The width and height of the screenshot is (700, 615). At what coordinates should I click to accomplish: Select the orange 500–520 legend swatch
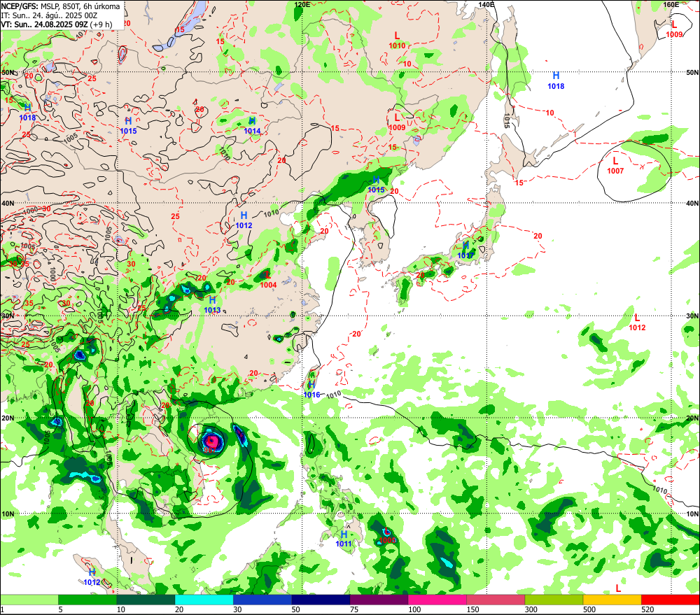(x=612, y=600)
